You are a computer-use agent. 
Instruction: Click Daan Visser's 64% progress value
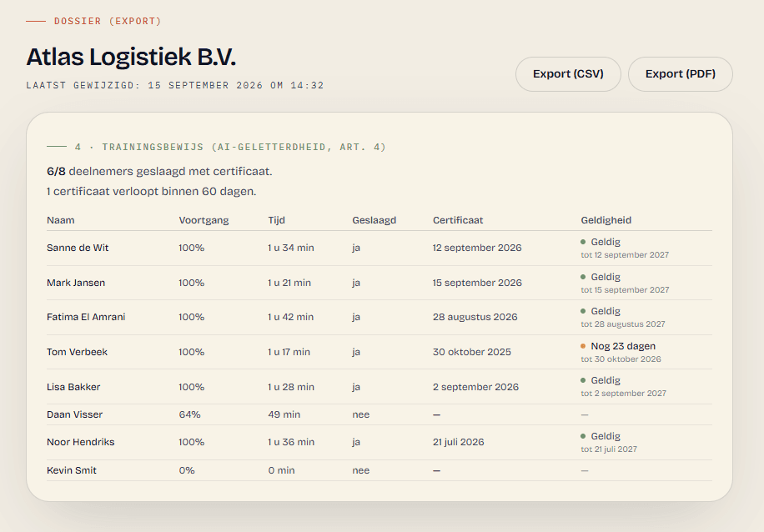(x=189, y=414)
